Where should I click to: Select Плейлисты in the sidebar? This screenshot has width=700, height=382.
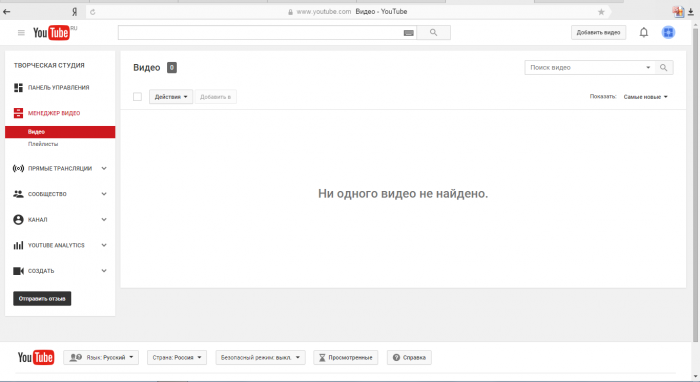[x=43, y=144]
